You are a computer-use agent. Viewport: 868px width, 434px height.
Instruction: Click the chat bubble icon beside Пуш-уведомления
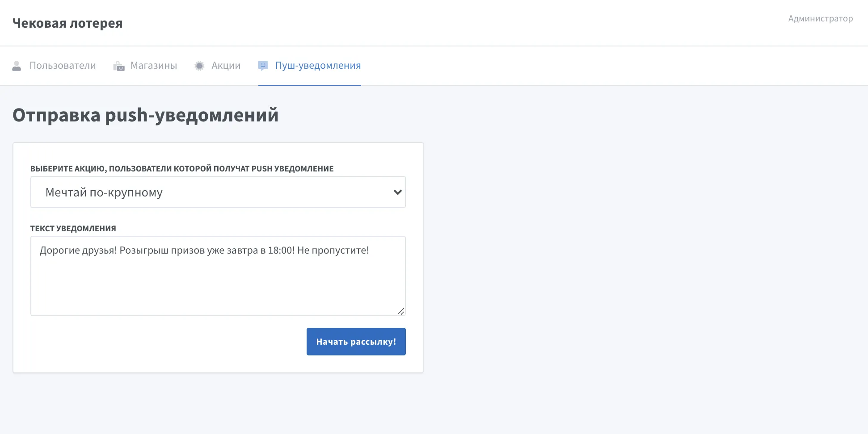pyautogui.click(x=263, y=66)
